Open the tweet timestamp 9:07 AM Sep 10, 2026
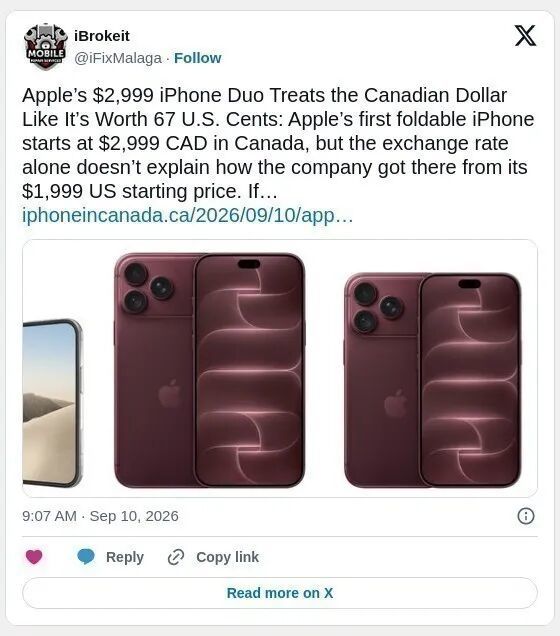560x636 pixels. tap(100, 516)
